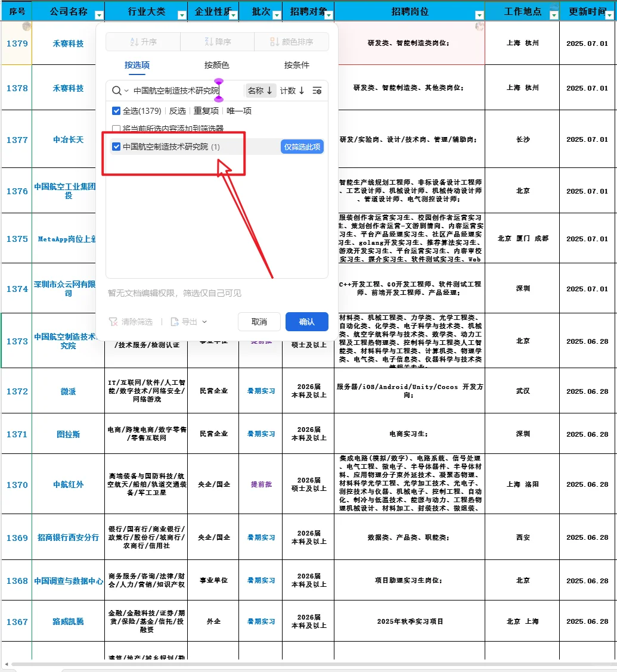Select 2025年秋季实习项目 position cell
Viewport: 617px width, 672px height.
point(410,621)
